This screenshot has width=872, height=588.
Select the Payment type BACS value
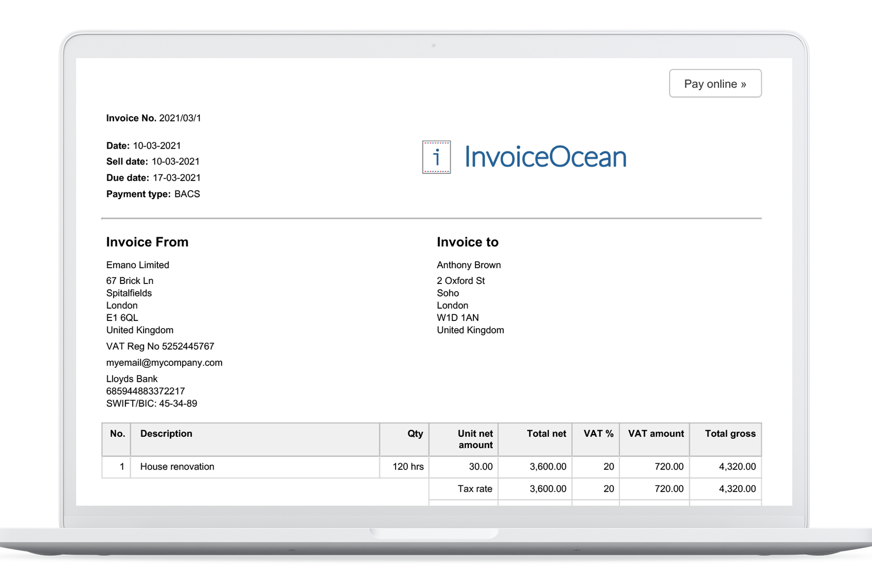pos(188,194)
